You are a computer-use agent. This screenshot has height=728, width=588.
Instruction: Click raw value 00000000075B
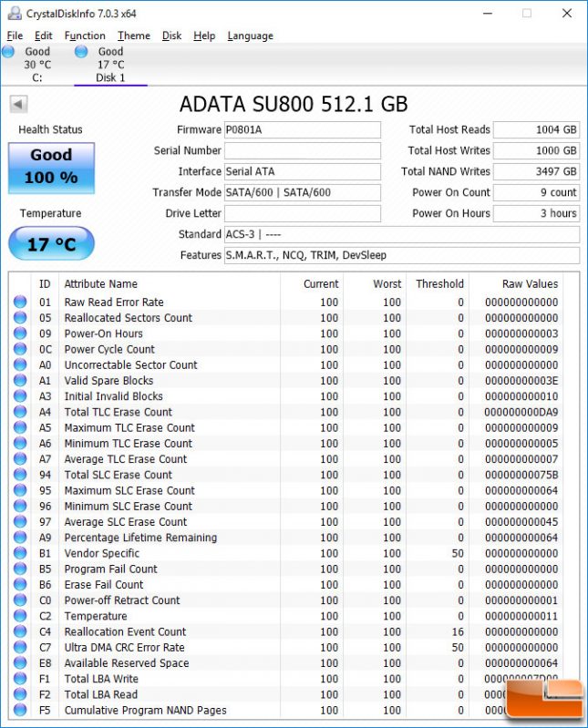pyautogui.click(x=521, y=475)
